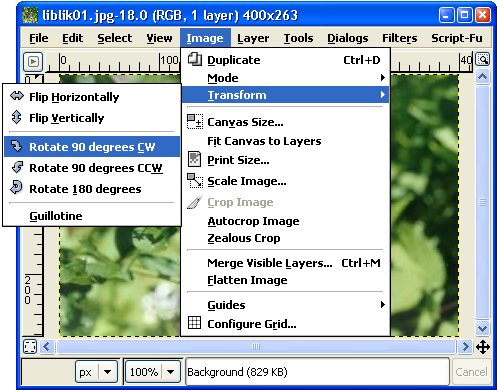This screenshot has width=497, height=390.
Task: Click the Background (829 KB) status text
Action: point(237,372)
